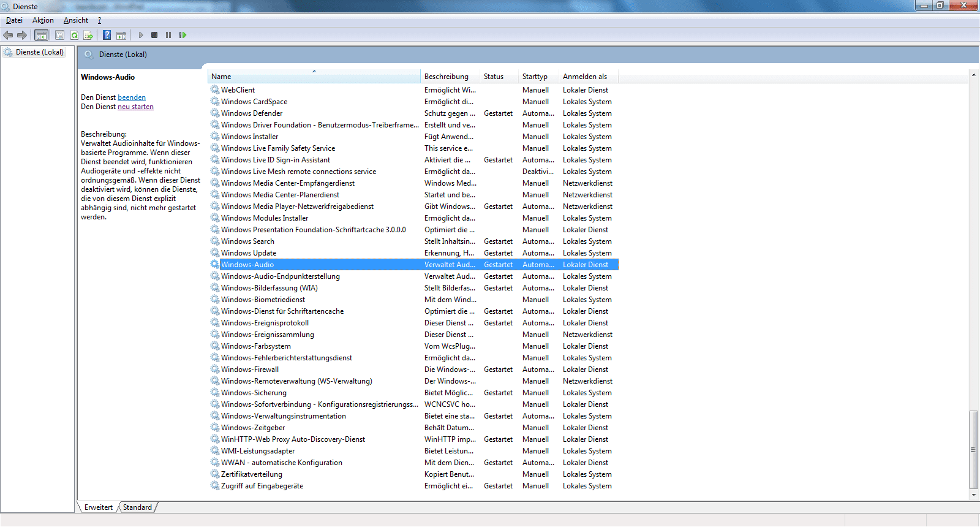Viewport: 980px width, 527px height.
Task: Select Windows-Remoteverwaltung (WS-Verwaltung)
Action: tap(297, 381)
